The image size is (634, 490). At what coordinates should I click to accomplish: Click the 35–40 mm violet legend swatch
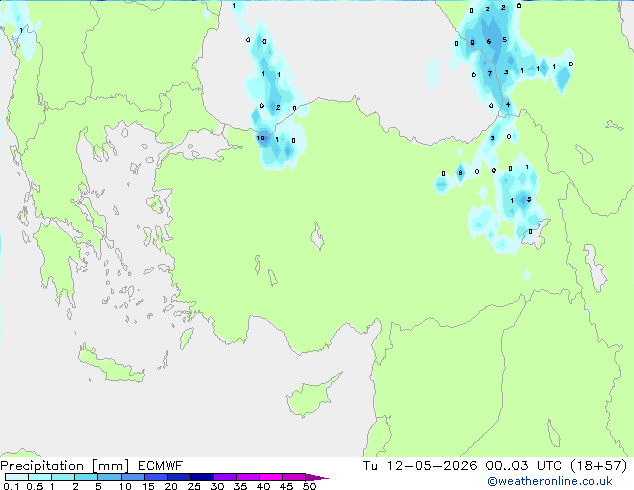247,477
